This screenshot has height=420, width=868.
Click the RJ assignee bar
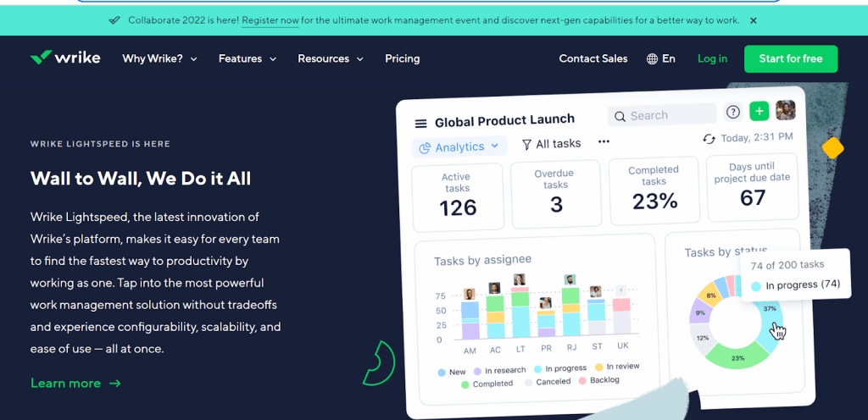pyautogui.click(x=570, y=312)
